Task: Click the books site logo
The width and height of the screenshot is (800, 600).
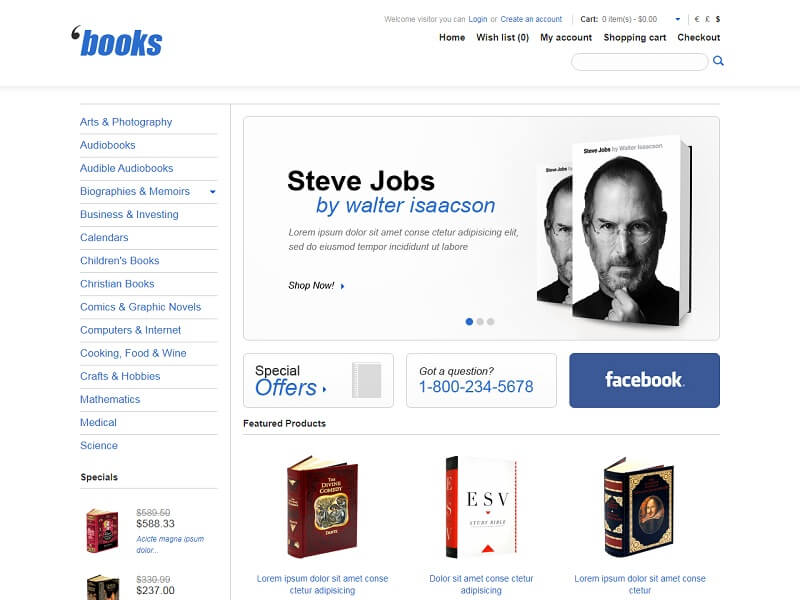Action: point(117,41)
